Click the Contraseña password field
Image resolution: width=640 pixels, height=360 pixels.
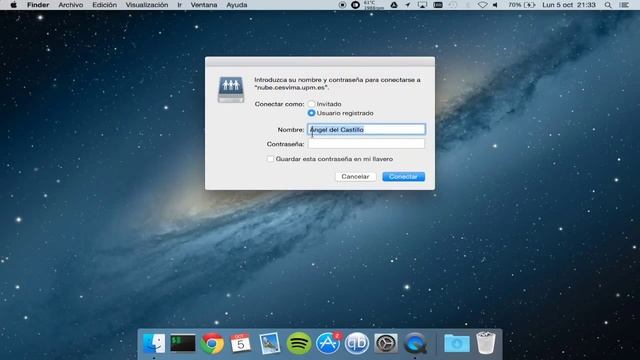pos(366,144)
